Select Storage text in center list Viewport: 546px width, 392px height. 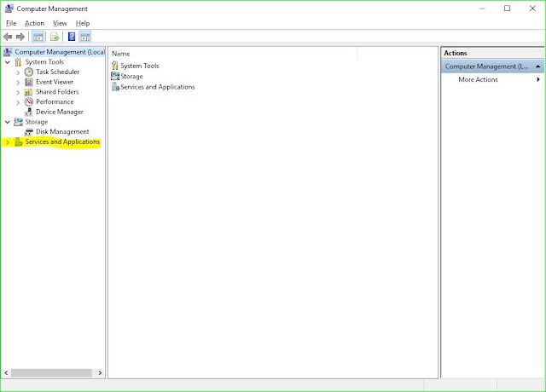point(131,76)
